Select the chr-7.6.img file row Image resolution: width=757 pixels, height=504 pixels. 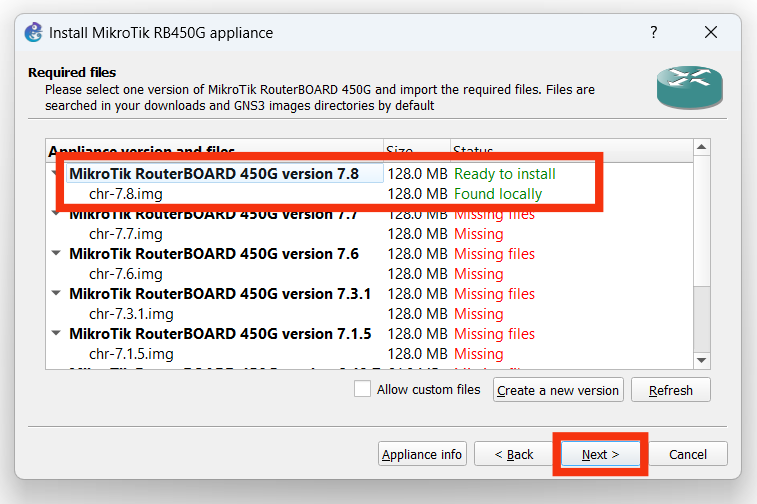tap(125, 274)
